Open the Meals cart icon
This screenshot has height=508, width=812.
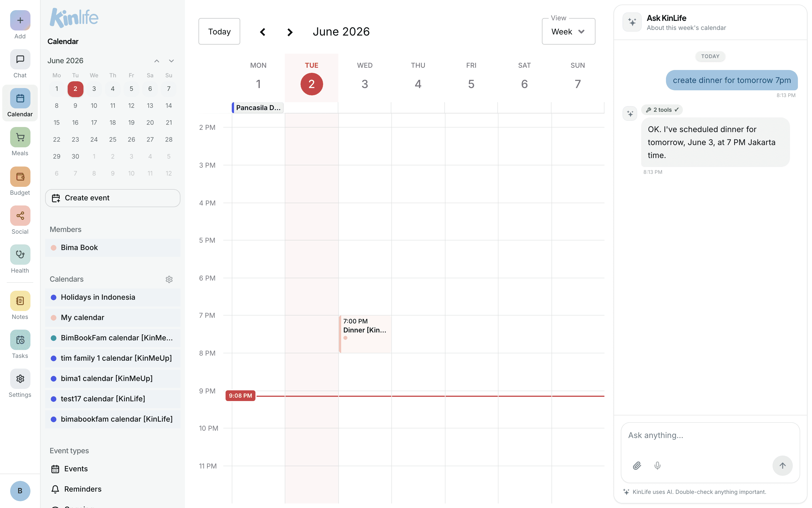(20, 137)
